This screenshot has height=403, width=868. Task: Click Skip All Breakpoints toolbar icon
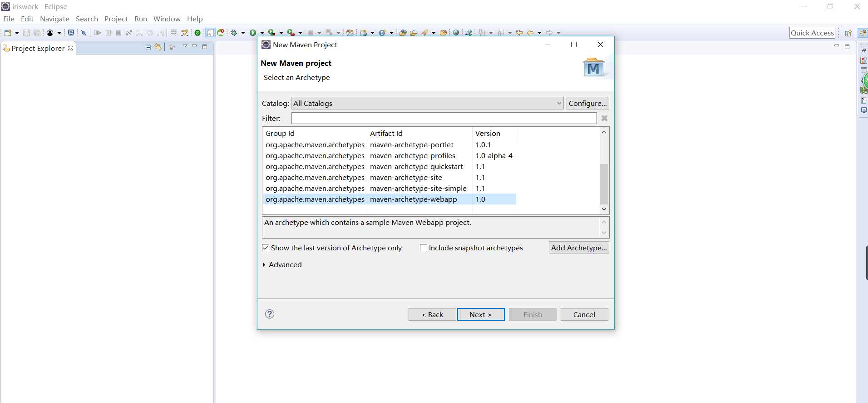(84, 33)
